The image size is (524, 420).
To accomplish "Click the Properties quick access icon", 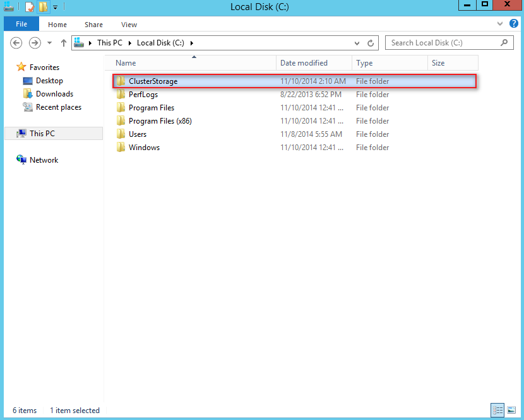I will coord(30,7).
